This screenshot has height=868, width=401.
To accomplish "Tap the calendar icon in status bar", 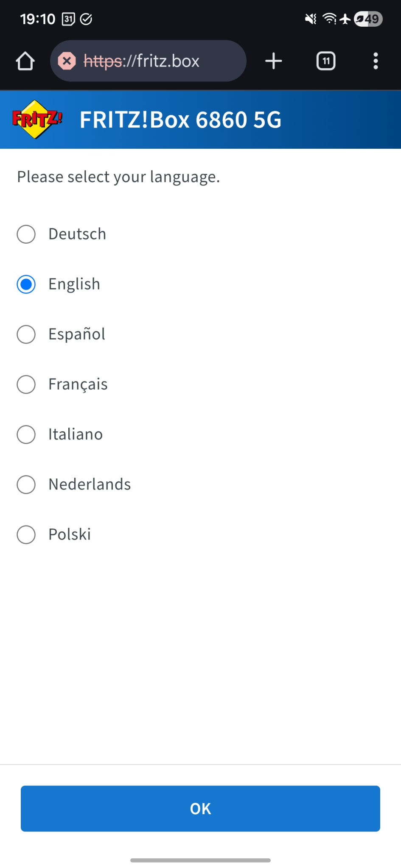I will pyautogui.click(x=68, y=19).
